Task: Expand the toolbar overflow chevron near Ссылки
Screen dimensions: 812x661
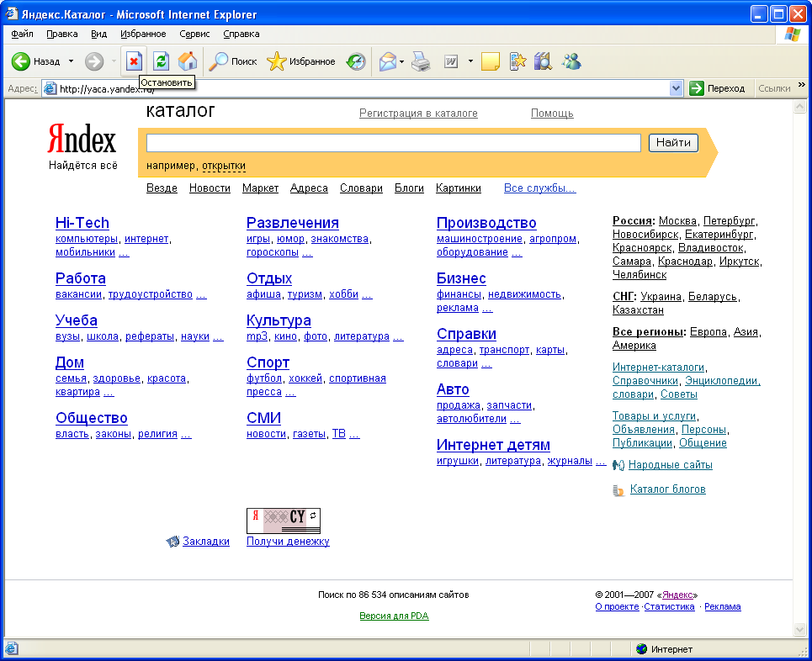Action: [x=802, y=84]
